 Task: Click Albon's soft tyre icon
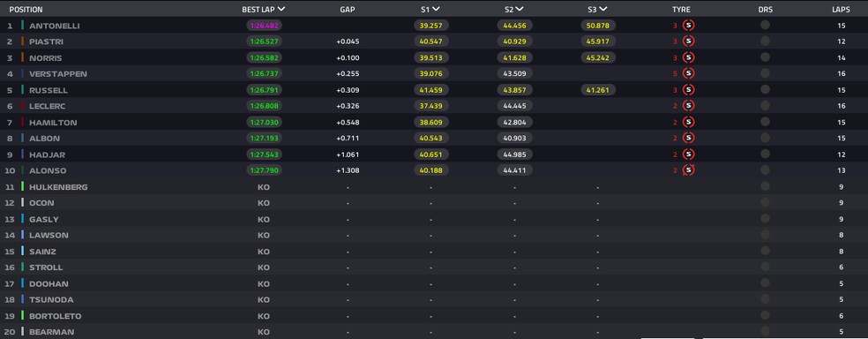[x=688, y=138]
